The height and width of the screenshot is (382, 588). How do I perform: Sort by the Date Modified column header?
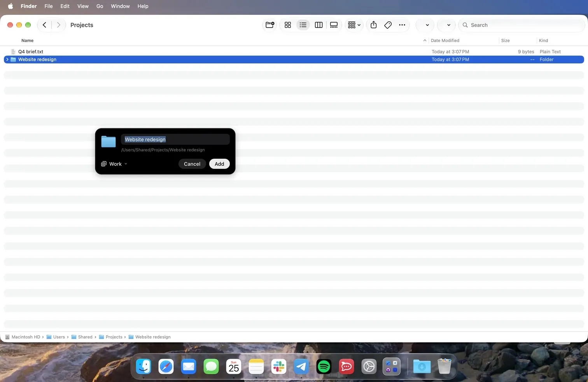(445, 40)
